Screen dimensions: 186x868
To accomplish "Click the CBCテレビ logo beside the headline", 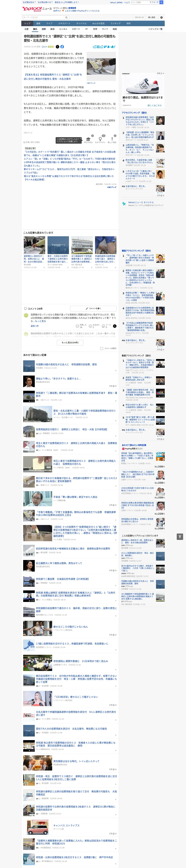I will click(x=104, y=47).
